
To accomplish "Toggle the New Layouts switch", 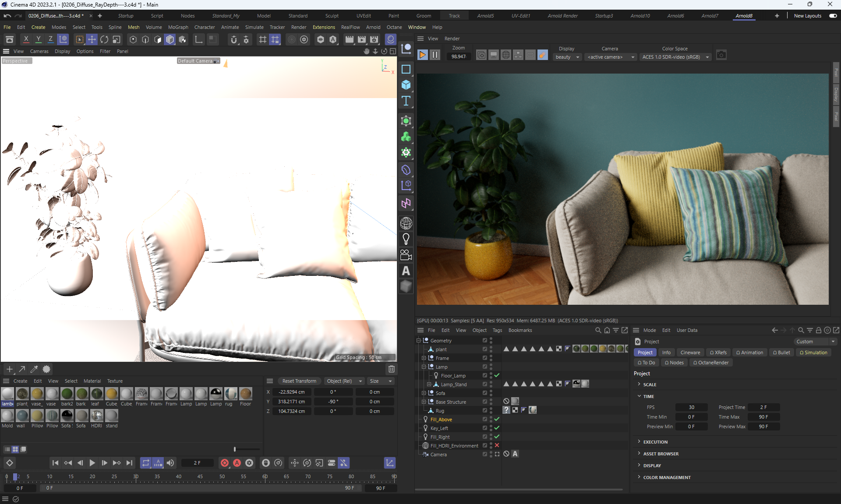I will [833, 16].
